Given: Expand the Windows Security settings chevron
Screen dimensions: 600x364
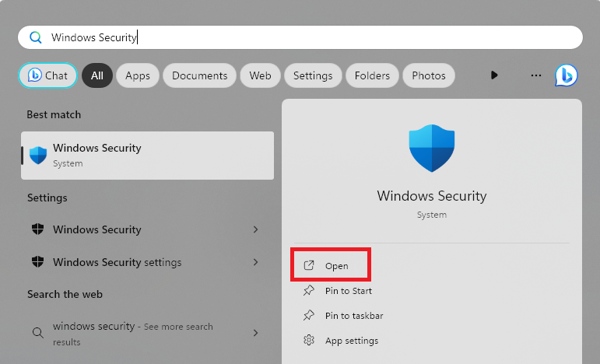Looking at the screenshot, I should pyautogui.click(x=256, y=262).
